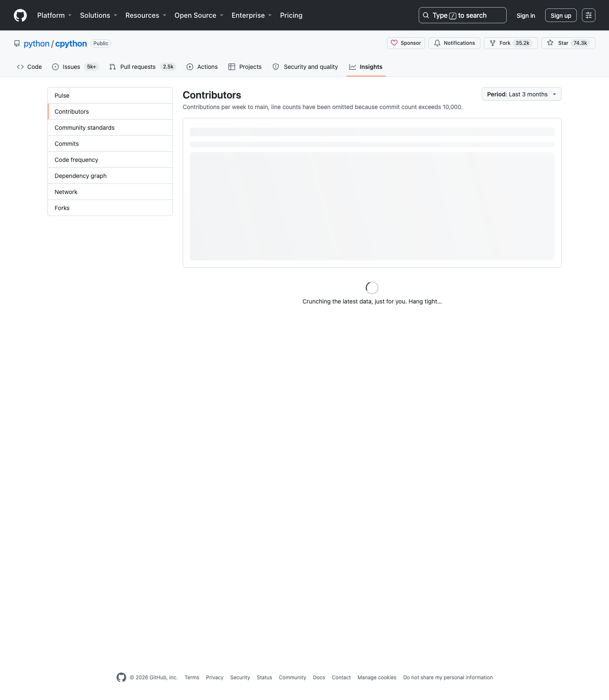This screenshot has height=700, width=609.
Task: Click the Sponsor heart icon
Action: (x=394, y=43)
